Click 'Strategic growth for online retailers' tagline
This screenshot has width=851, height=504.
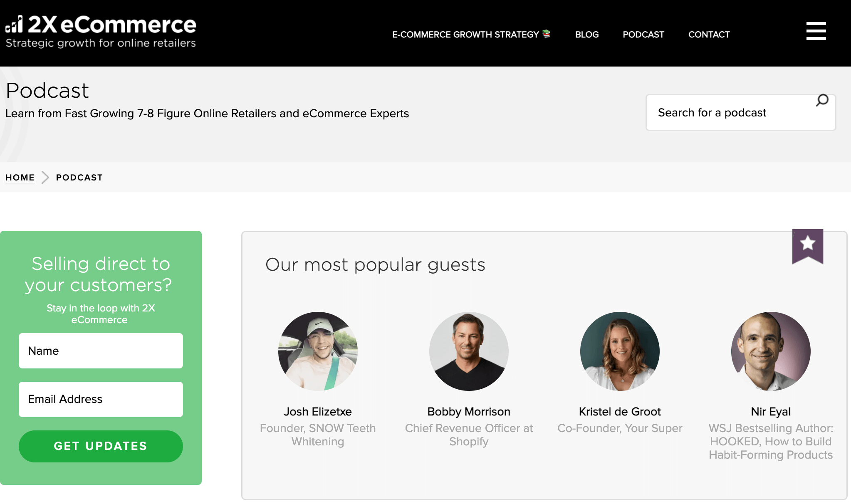point(101,43)
